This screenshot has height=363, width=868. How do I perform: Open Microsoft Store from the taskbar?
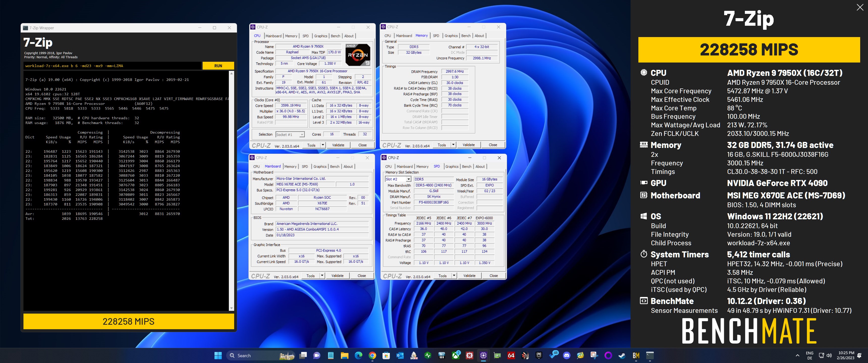point(386,355)
